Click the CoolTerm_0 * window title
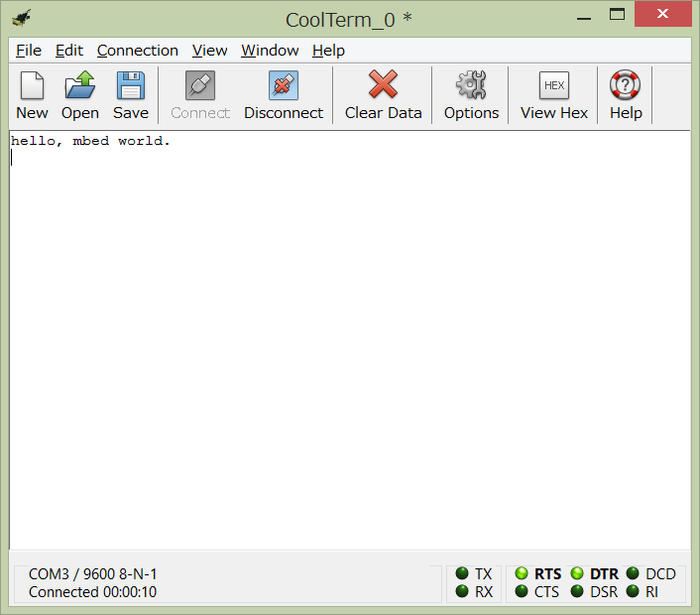The image size is (700, 615). tap(349, 20)
